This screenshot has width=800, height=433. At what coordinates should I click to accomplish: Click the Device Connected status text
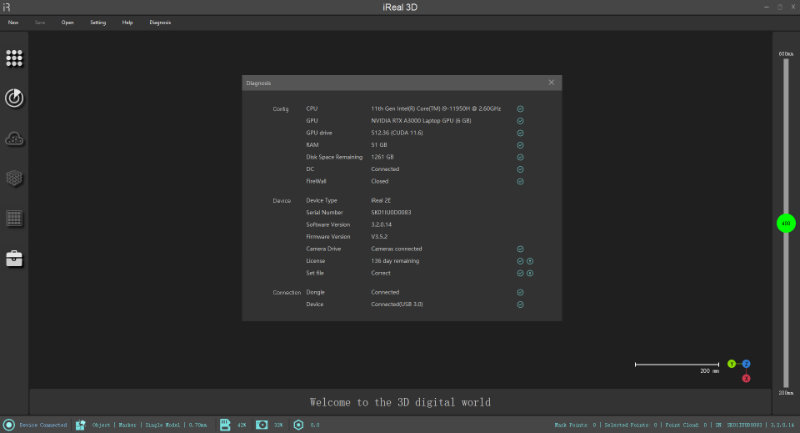pyautogui.click(x=43, y=425)
